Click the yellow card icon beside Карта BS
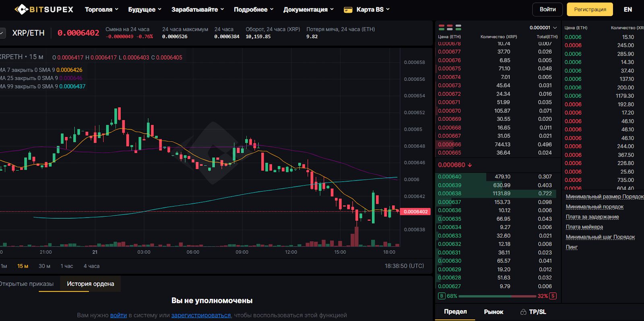 [x=348, y=10]
